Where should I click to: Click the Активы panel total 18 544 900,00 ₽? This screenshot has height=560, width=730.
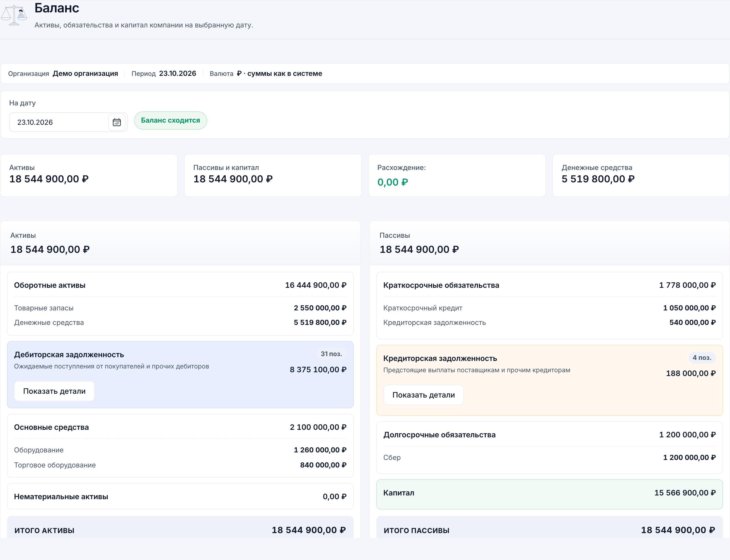point(50,250)
